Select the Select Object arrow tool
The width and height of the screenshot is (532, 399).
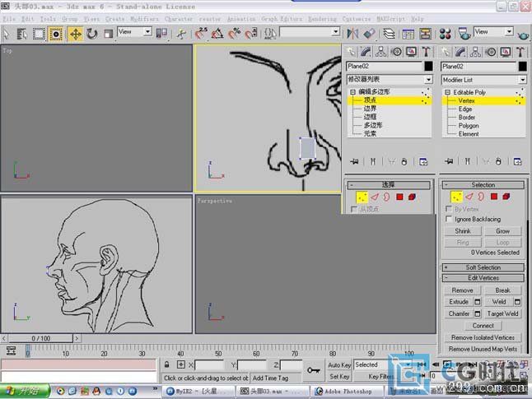tap(7, 34)
